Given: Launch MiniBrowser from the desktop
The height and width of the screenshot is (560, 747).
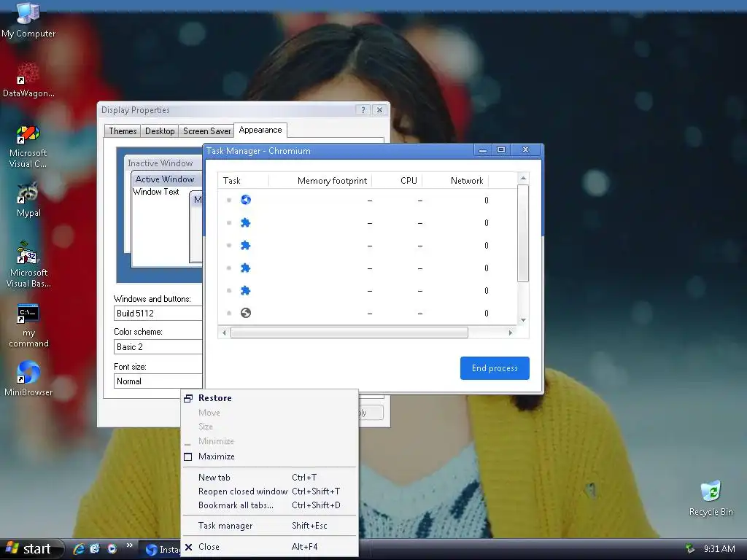Looking at the screenshot, I should (x=28, y=379).
